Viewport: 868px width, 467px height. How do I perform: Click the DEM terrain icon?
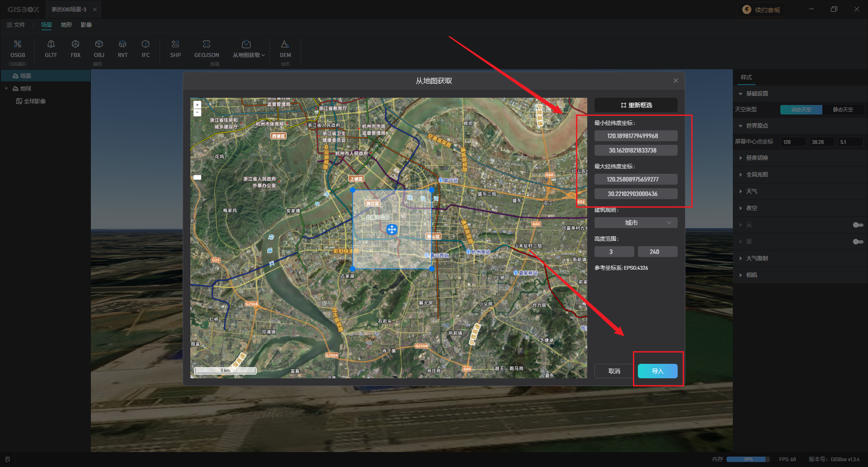(x=285, y=49)
